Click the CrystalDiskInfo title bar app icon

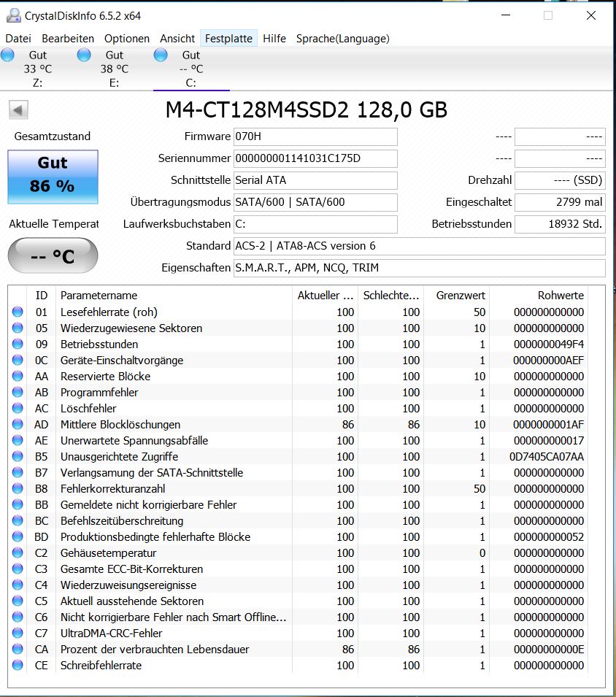(x=13, y=15)
